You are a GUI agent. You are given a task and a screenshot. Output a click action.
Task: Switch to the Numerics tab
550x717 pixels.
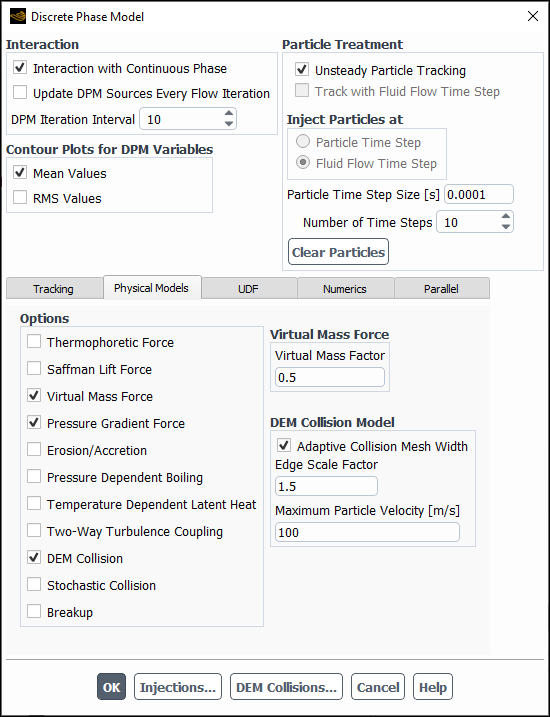pos(345,289)
